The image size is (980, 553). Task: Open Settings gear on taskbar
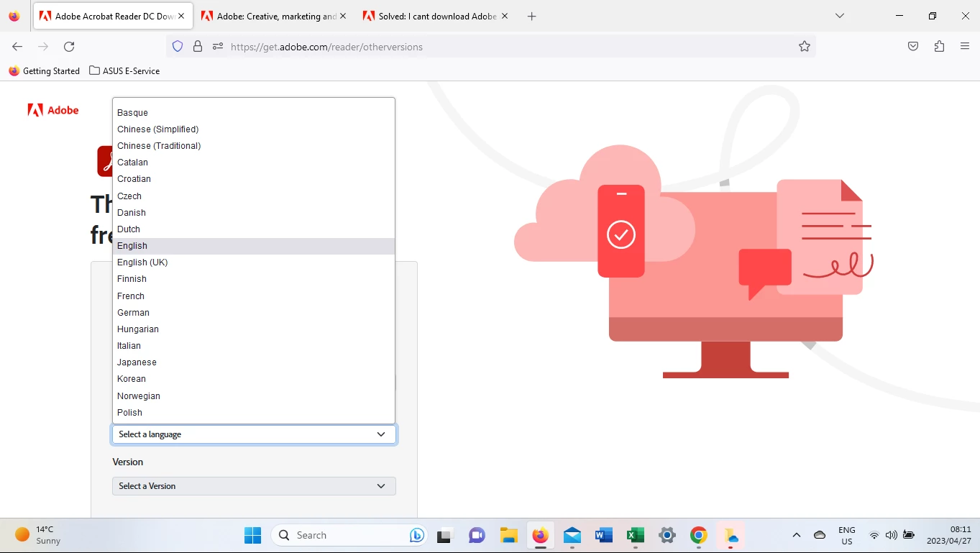(x=667, y=535)
